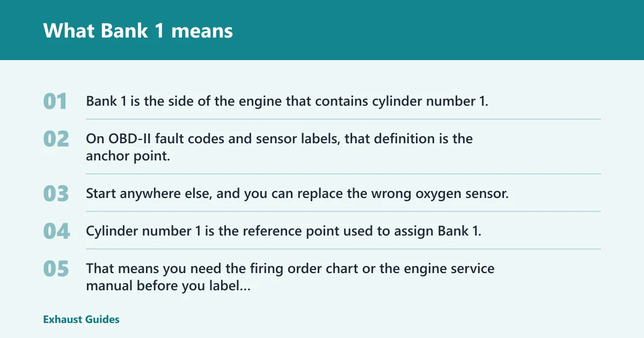Select the 01 step number

point(55,101)
